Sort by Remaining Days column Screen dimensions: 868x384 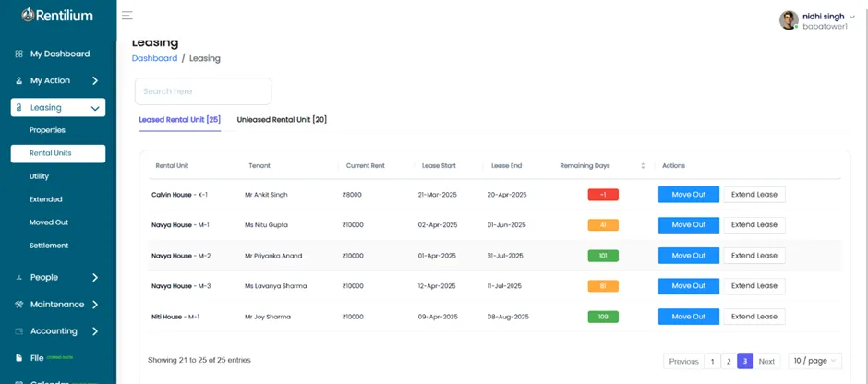click(643, 166)
